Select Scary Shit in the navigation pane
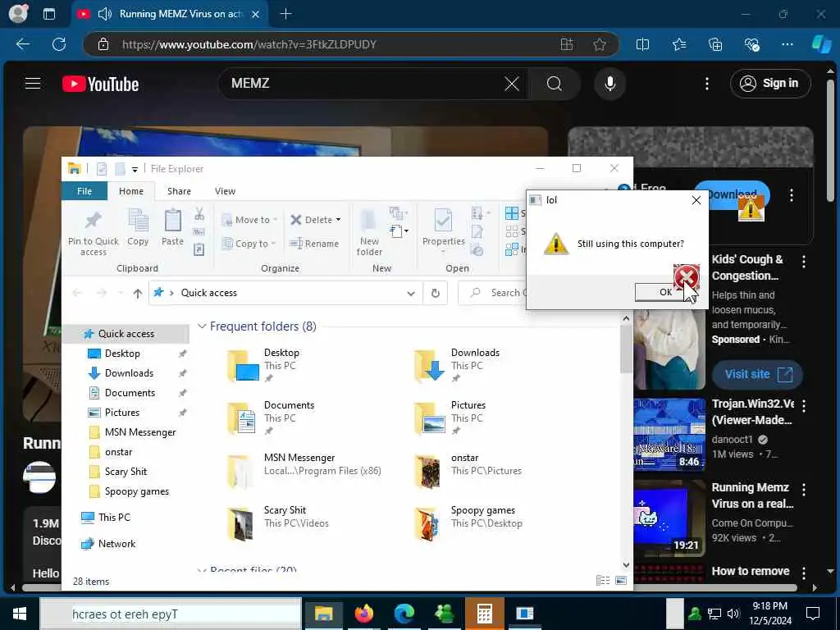Image resolution: width=840 pixels, height=630 pixels. click(126, 472)
